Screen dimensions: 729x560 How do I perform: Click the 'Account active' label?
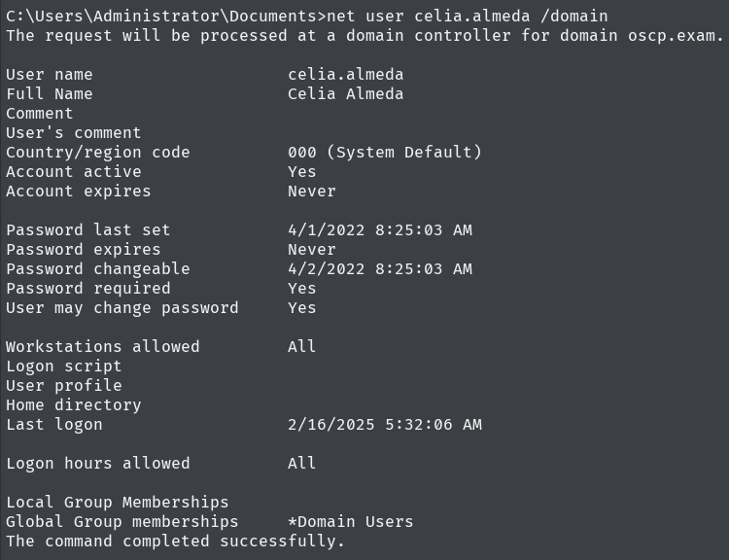point(73,171)
